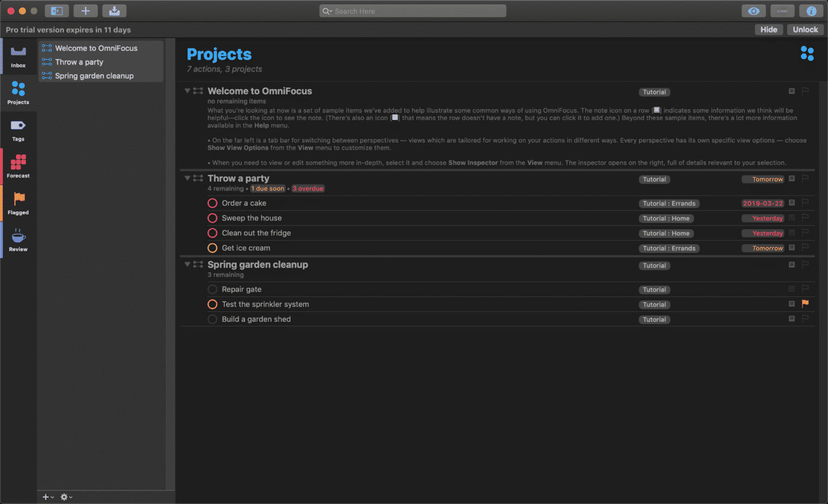The height and width of the screenshot is (504, 828).
Task: Unflag Test the sprinkler system orange flag
Action: pyautogui.click(x=805, y=304)
